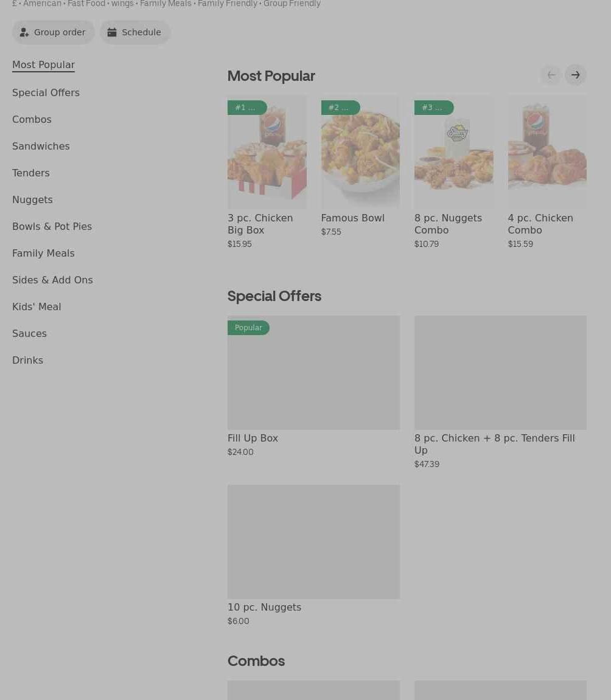Go to Sides & Add Ons

tap(52, 280)
